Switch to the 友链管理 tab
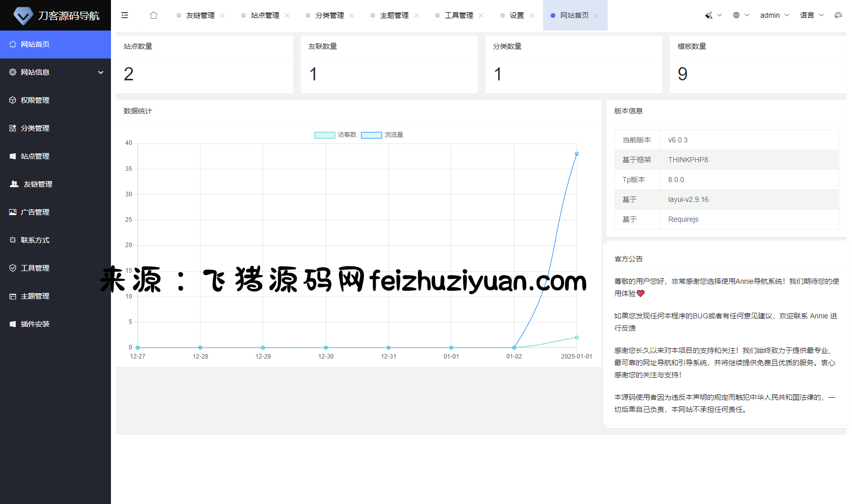This screenshot has width=852, height=504. pyautogui.click(x=200, y=15)
